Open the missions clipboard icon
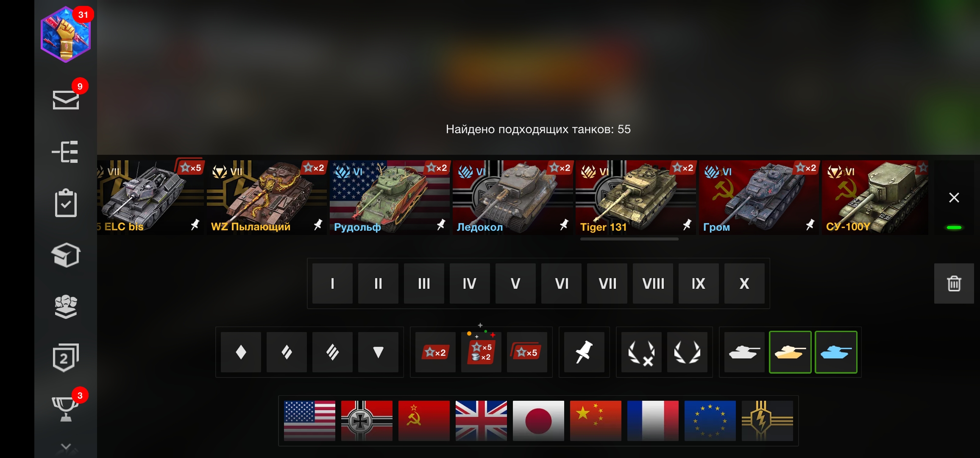980x458 pixels. tap(66, 203)
